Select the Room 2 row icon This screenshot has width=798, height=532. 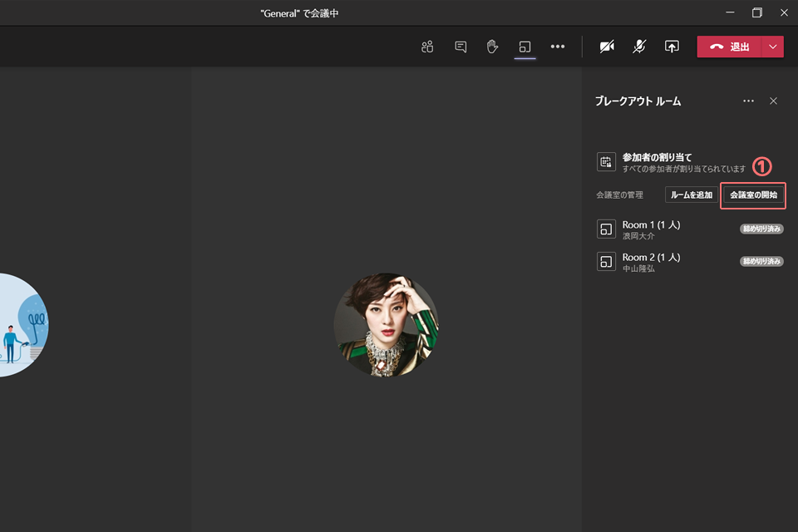tap(606, 262)
